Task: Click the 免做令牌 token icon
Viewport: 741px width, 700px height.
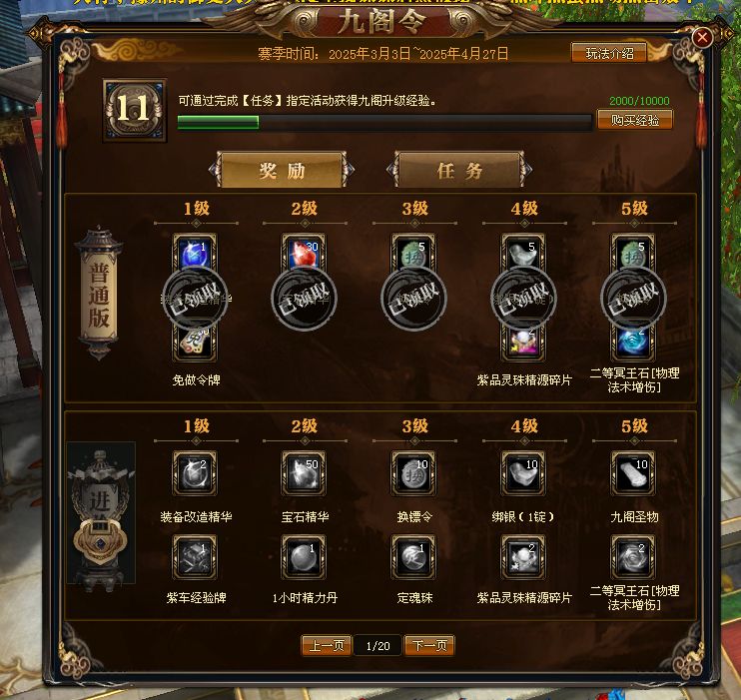Action: click(195, 345)
